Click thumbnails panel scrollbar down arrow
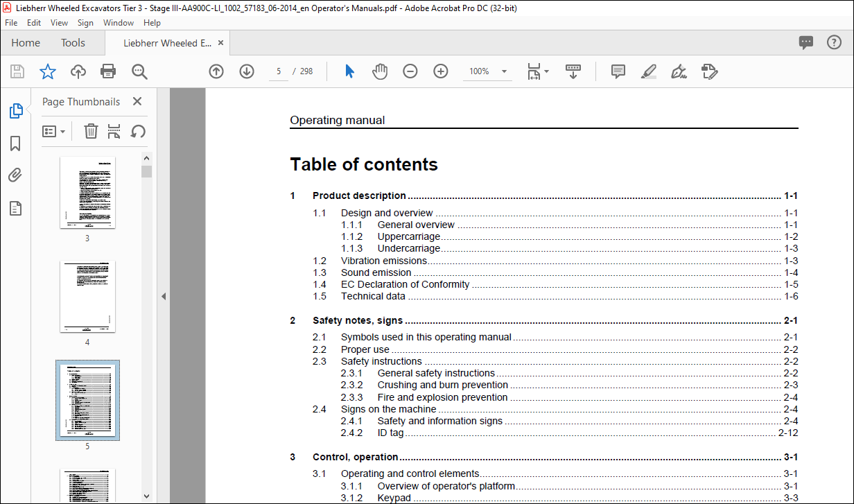The width and height of the screenshot is (854, 504). click(x=146, y=496)
